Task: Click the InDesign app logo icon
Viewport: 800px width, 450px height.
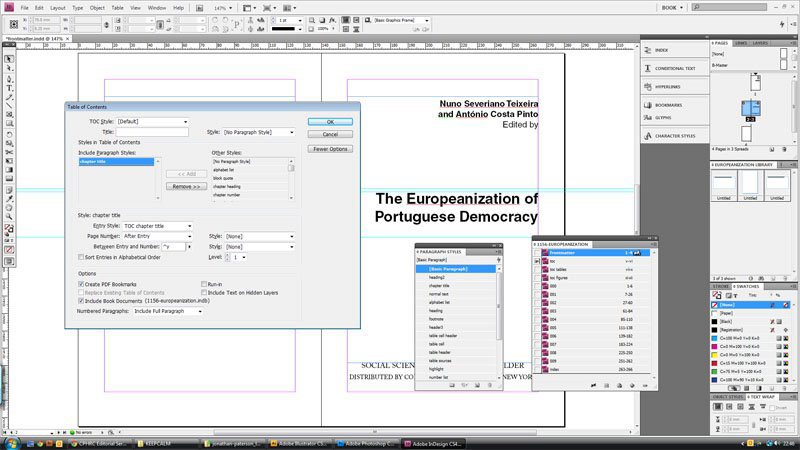Action: tap(9, 8)
